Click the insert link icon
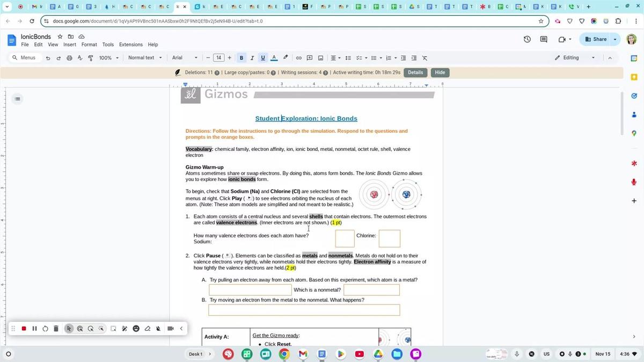Screen dimensions: 644x362 click(x=299, y=58)
